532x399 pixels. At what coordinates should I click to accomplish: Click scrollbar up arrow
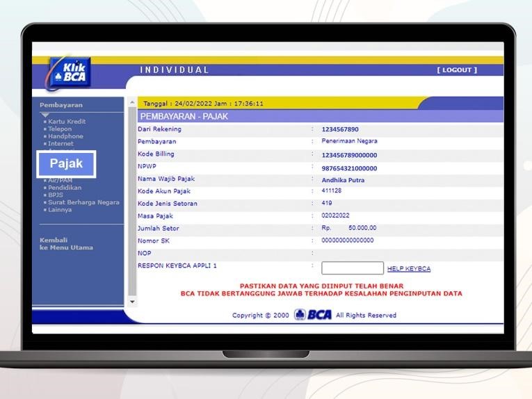(x=132, y=103)
